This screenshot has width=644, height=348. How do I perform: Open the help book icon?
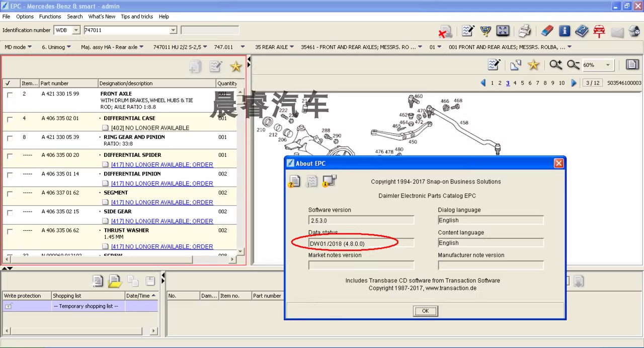pos(582,31)
